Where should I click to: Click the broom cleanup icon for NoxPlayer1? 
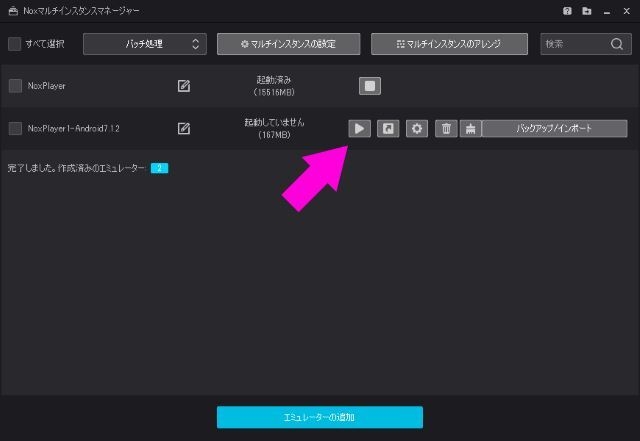pyautogui.click(x=470, y=128)
